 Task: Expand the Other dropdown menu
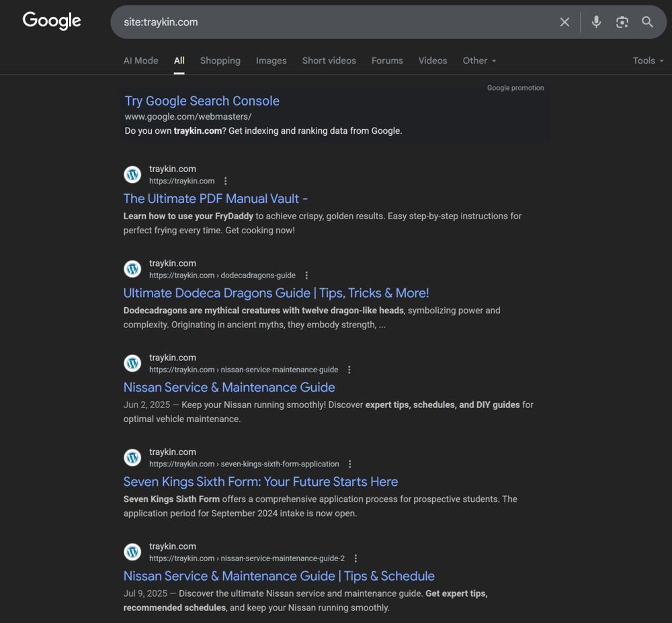[479, 60]
